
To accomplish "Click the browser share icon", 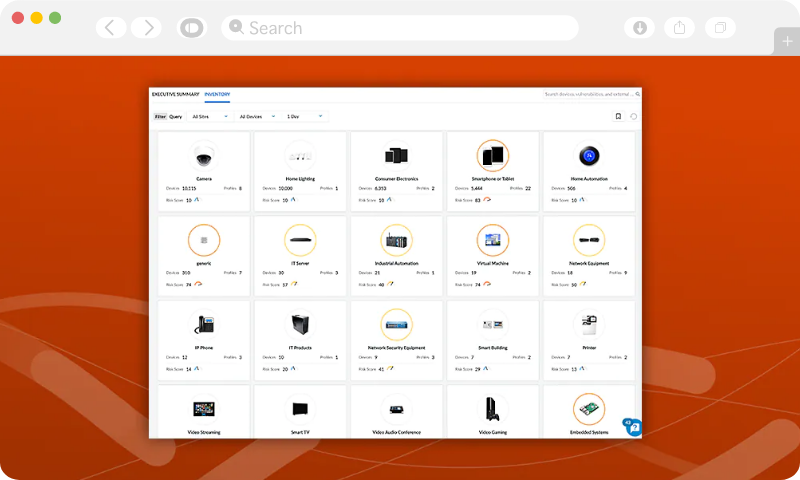I will click(679, 27).
